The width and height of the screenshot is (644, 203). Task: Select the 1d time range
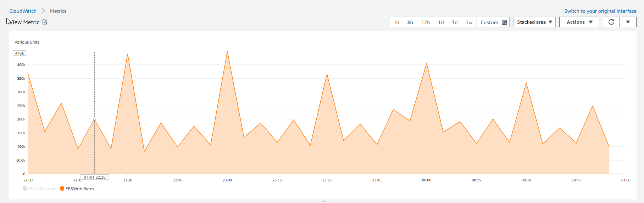click(441, 22)
